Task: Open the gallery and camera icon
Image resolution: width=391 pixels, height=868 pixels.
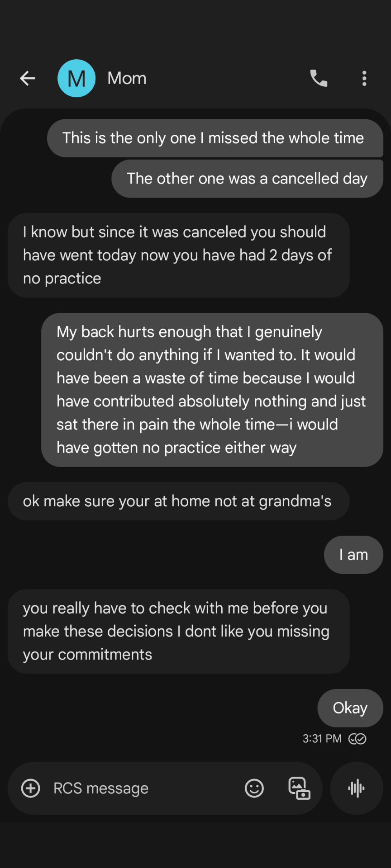Action: point(299,788)
